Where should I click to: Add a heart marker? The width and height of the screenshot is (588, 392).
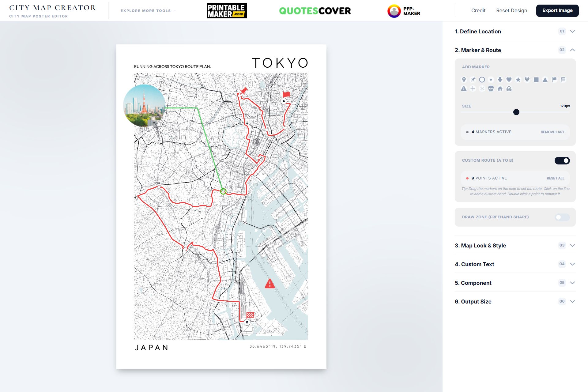coord(509,80)
